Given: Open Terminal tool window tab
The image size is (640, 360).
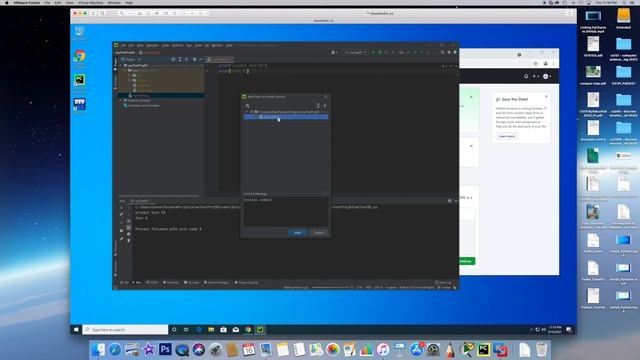Looking at the screenshot, I should (192, 282).
